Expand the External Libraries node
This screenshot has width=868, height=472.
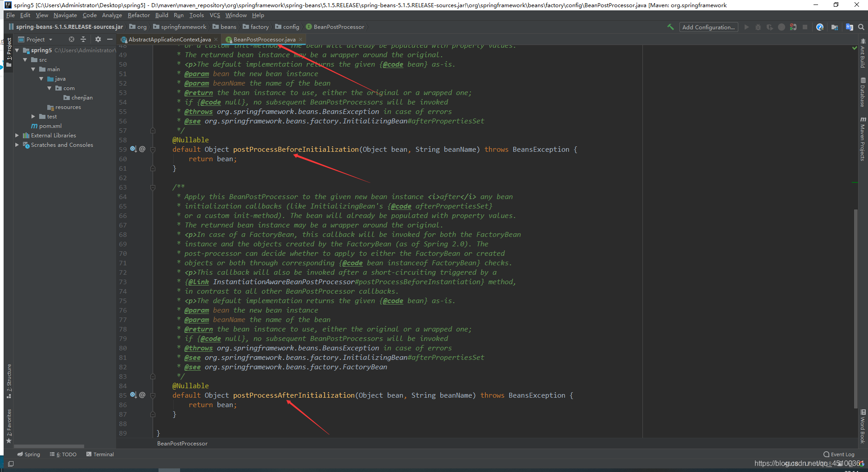point(17,135)
